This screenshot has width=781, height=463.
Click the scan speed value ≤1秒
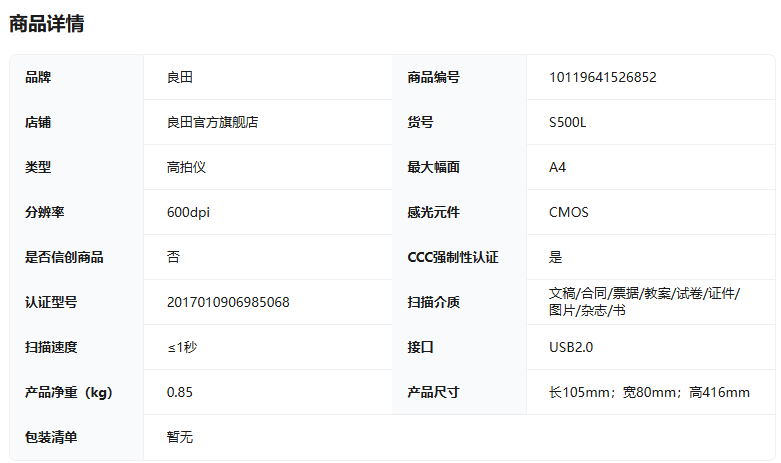pos(182,347)
